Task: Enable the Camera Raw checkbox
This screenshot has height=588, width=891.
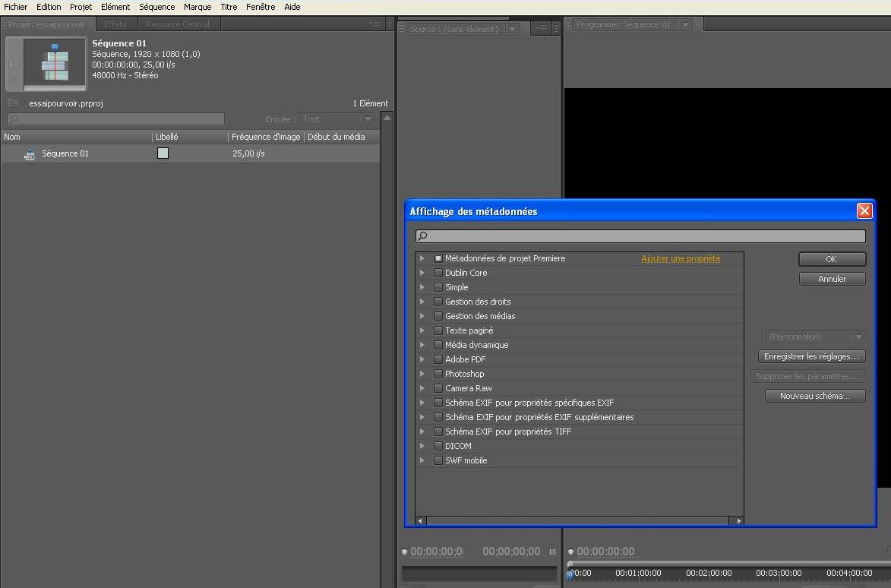Action: pyautogui.click(x=438, y=388)
